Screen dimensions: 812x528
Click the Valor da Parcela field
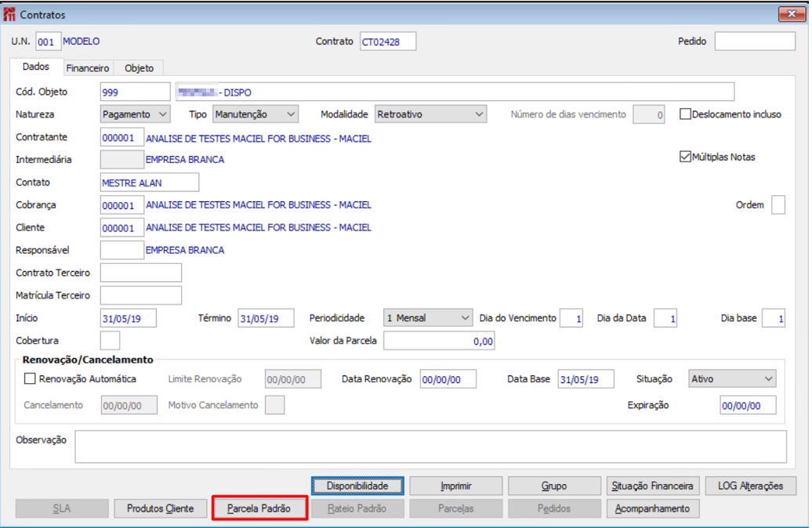tap(439, 341)
